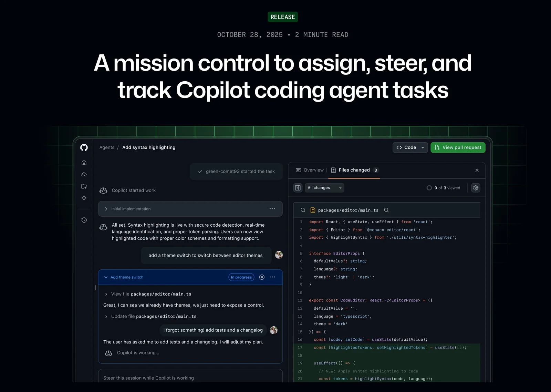Open the Home icon in sidebar
The image size is (551, 392).
pyautogui.click(x=84, y=163)
